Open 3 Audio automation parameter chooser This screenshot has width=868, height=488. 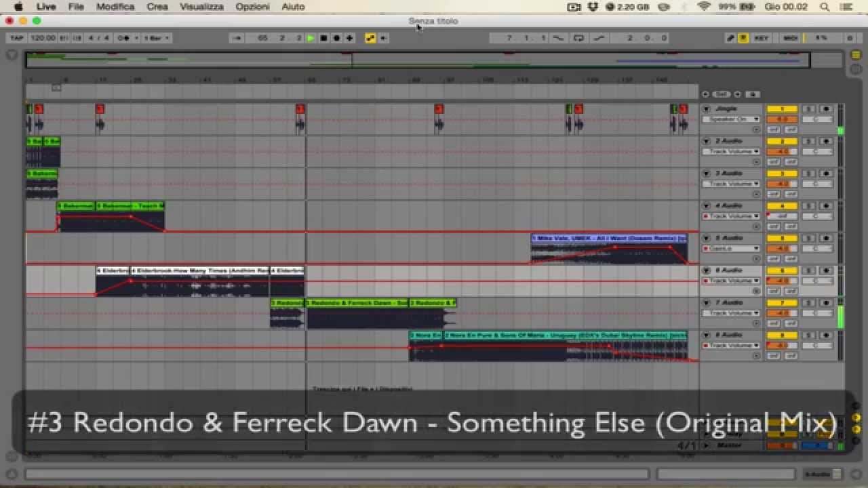pyautogui.click(x=731, y=184)
